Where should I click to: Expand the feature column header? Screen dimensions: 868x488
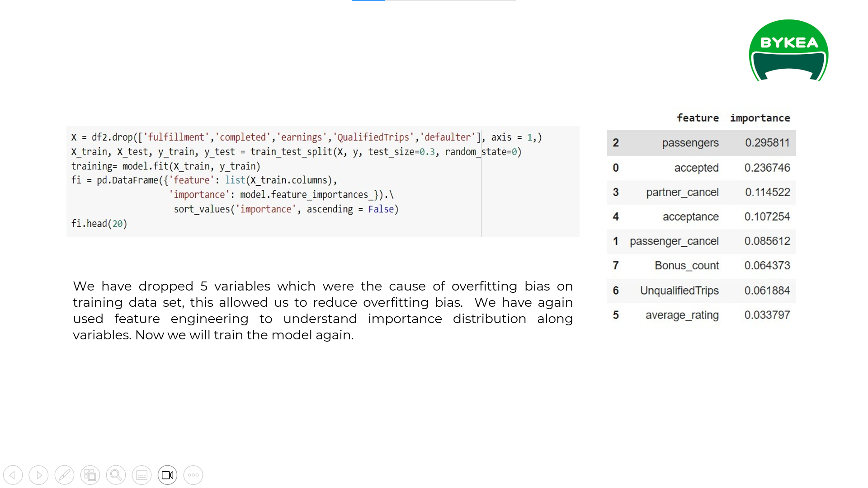(x=698, y=118)
